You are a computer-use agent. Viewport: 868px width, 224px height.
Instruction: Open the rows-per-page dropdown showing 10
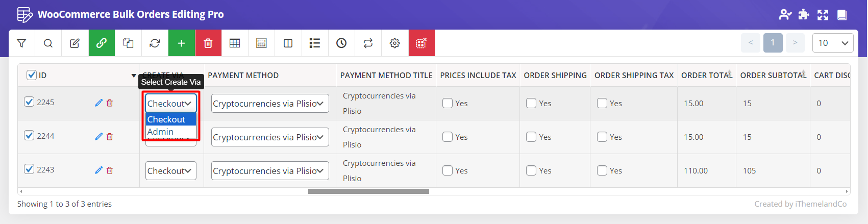(832, 43)
